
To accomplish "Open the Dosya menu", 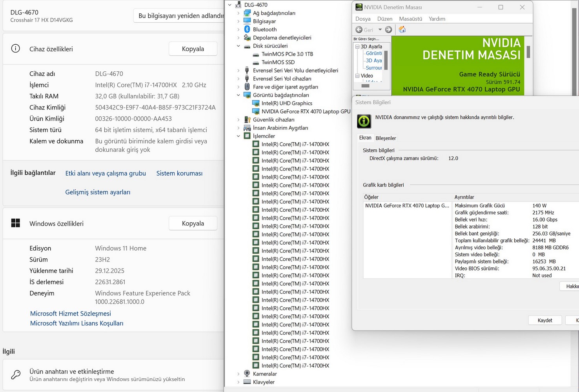I will pos(363,19).
